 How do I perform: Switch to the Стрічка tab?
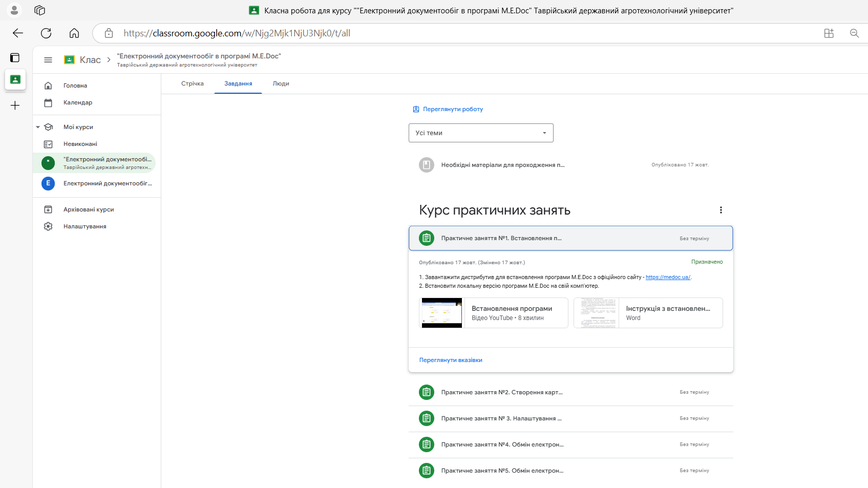click(x=193, y=83)
